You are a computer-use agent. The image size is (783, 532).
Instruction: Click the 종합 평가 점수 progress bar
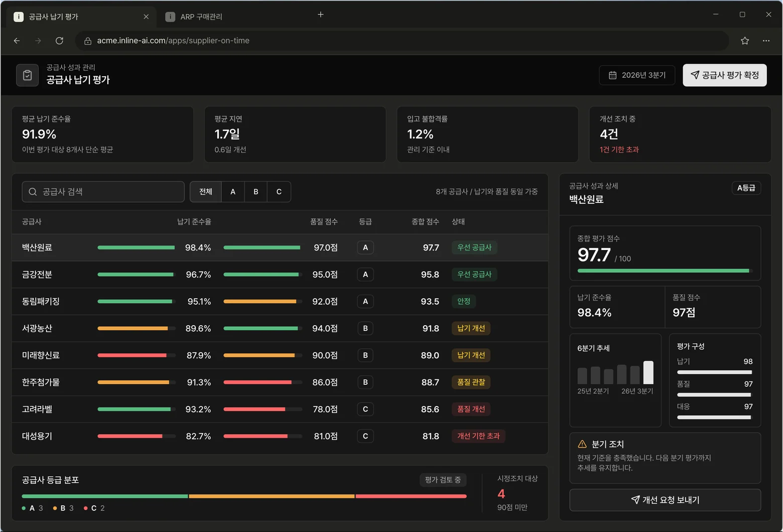point(665,271)
